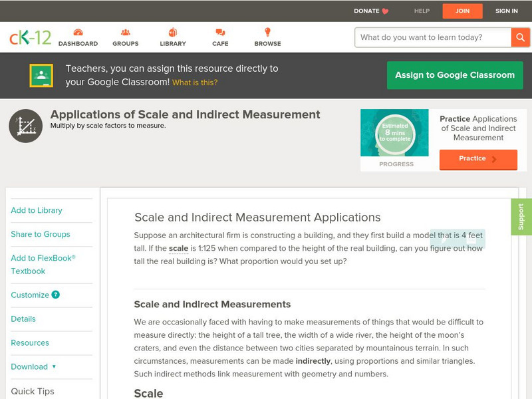Click the orange search magnifier button
Viewport: 532px width, 399px height.
click(520, 37)
